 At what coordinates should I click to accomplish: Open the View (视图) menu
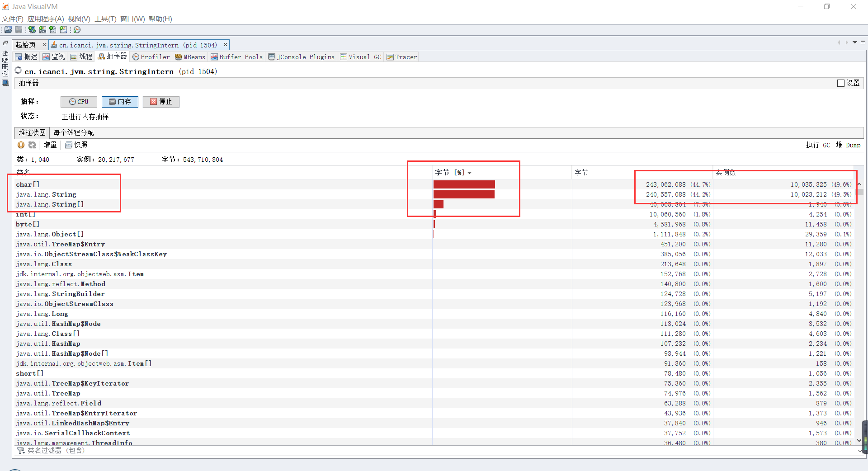[79, 19]
